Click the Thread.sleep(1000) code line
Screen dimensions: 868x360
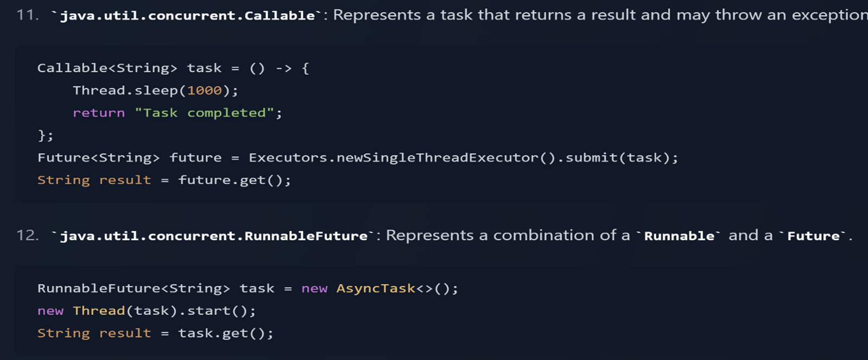pos(156,91)
